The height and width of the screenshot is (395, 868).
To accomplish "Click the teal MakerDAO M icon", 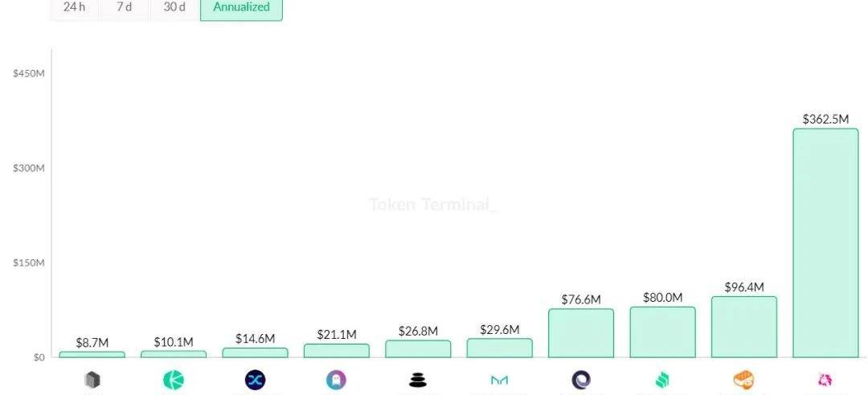I will pyautogui.click(x=499, y=380).
